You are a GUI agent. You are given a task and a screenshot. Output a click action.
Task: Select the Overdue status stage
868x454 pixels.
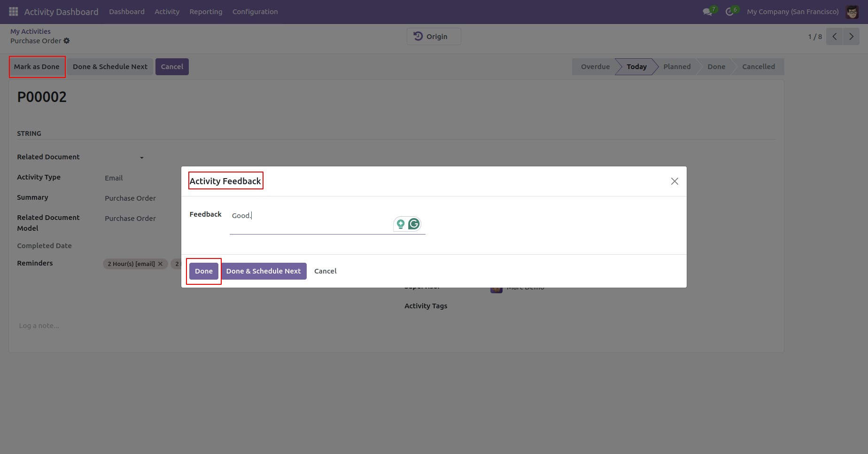[595, 67]
